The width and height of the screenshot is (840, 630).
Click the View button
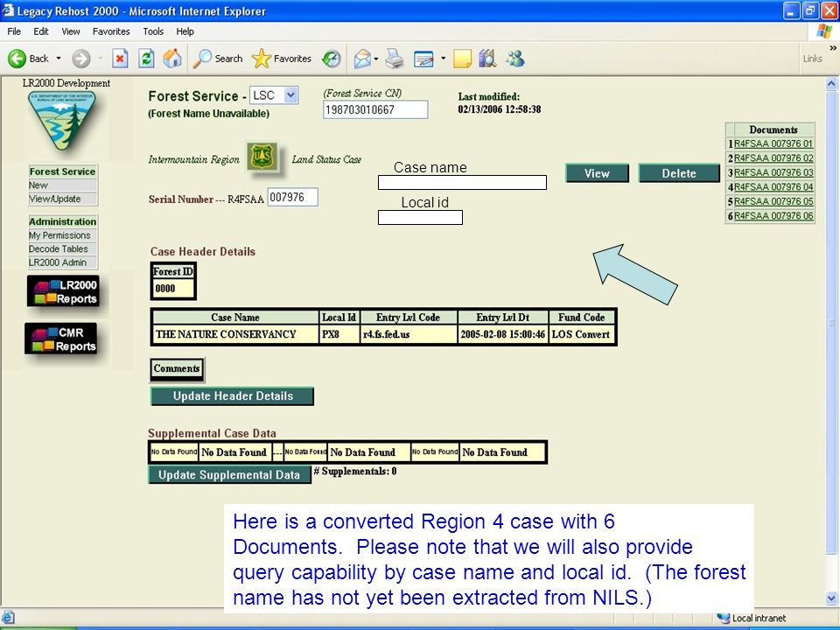tap(597, 173)
